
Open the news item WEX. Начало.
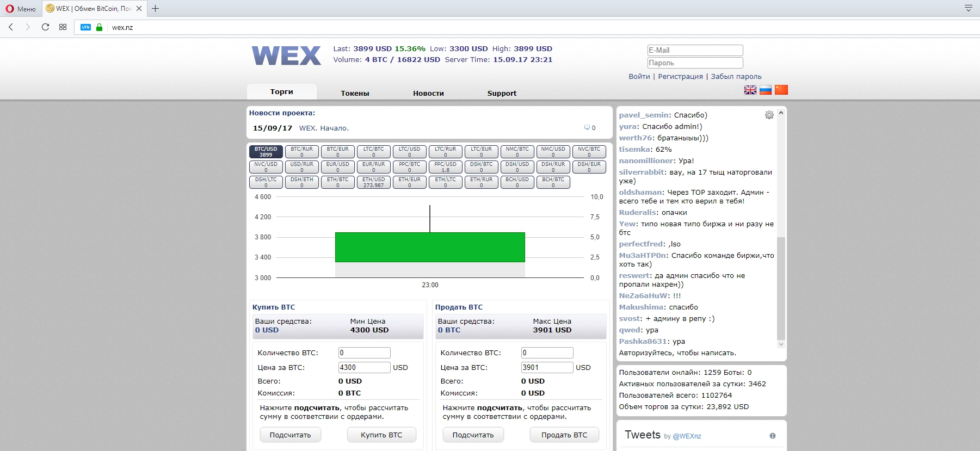point(324,128)
